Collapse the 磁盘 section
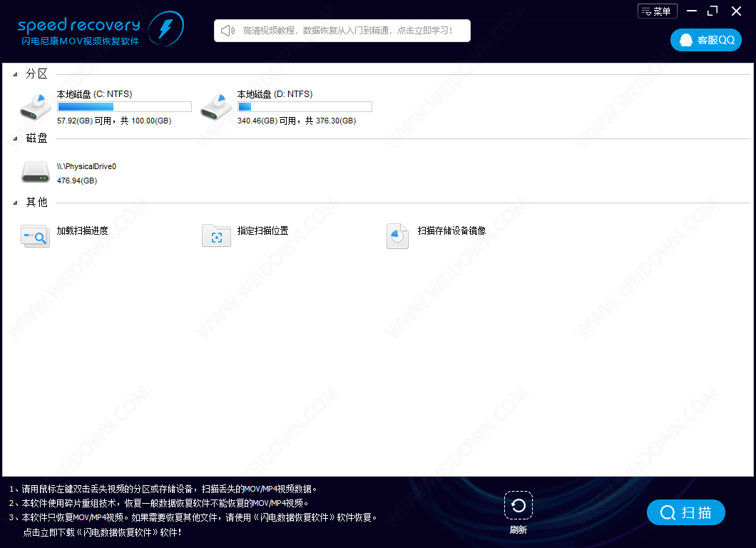 (x=15, y=138)
